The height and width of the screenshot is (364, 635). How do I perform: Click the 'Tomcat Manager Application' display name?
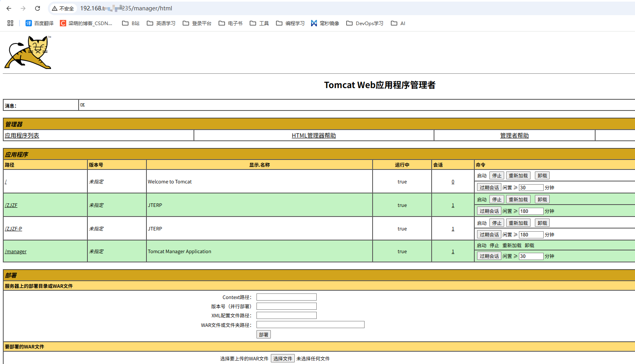[x=179, y=252]
